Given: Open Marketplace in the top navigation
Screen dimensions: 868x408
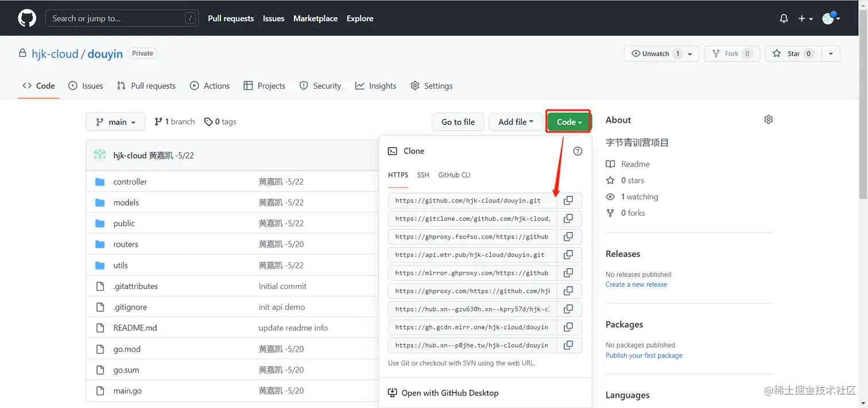Looking at the screenshot, I should point(315,18).
